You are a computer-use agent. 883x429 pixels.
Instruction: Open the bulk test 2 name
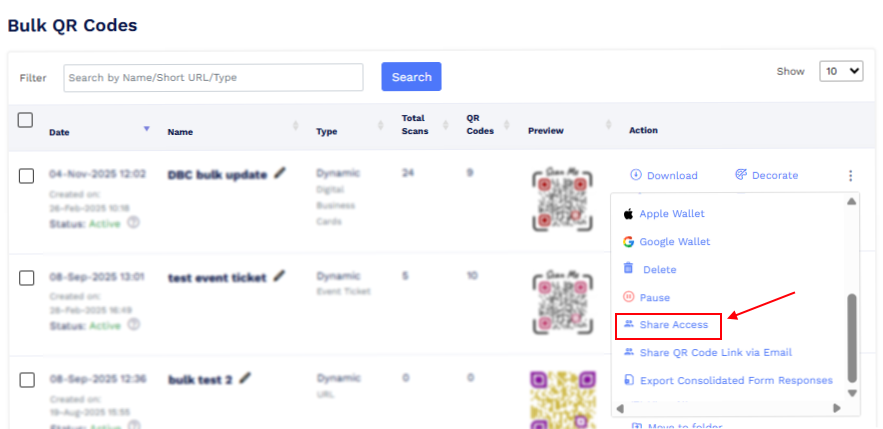tap(200, 380)
